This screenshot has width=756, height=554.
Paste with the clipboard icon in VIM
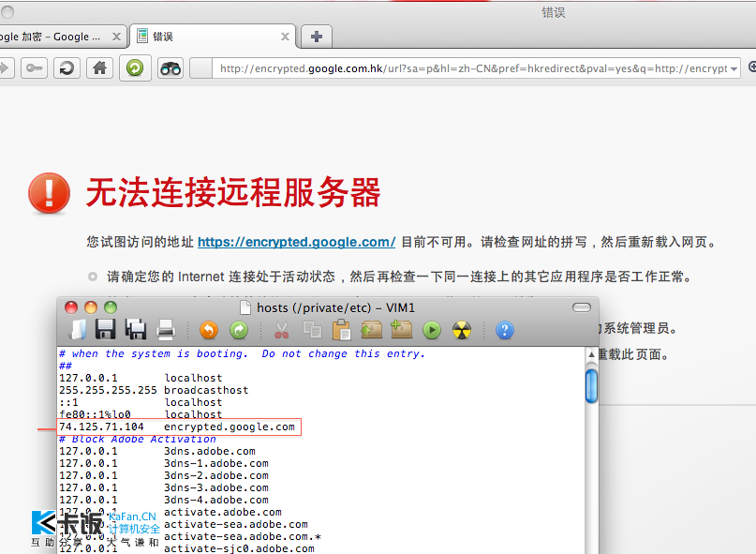click(x=341, y=330)
